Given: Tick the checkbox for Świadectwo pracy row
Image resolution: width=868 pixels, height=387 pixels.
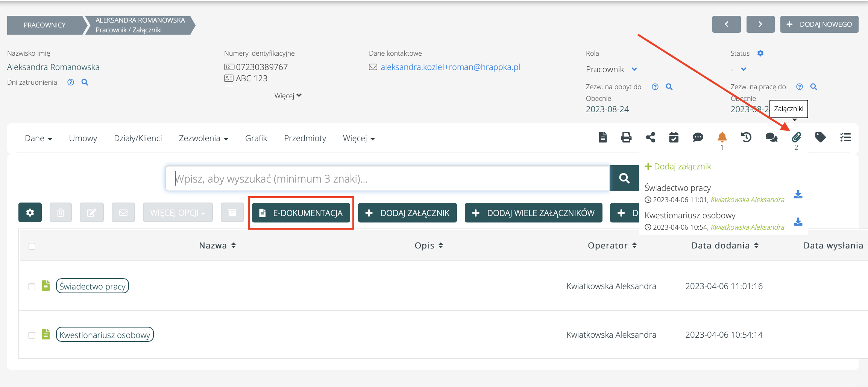Looking at the screenshot, I should [32, 287].
